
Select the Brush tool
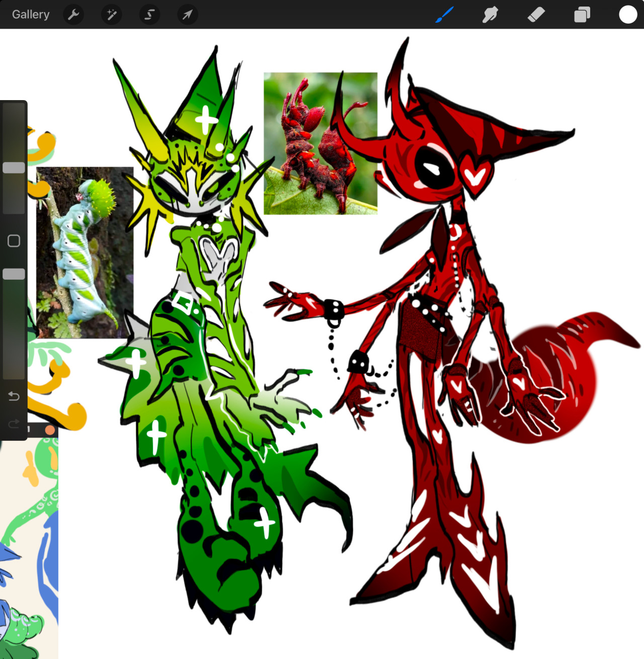click(x=444, y=15)
